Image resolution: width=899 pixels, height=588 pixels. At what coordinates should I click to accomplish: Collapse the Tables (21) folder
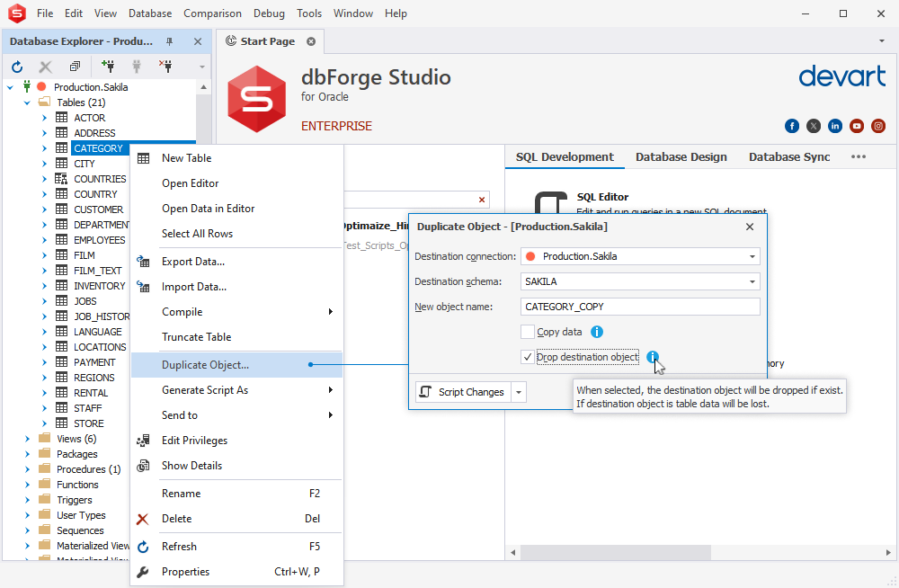[x=27, y=102]
